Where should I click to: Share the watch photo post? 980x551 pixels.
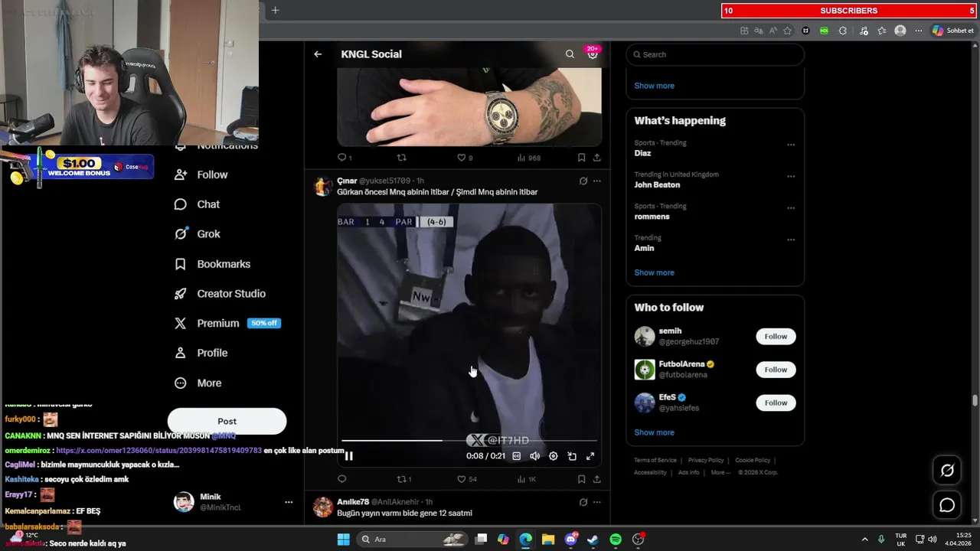coord(597,158)
